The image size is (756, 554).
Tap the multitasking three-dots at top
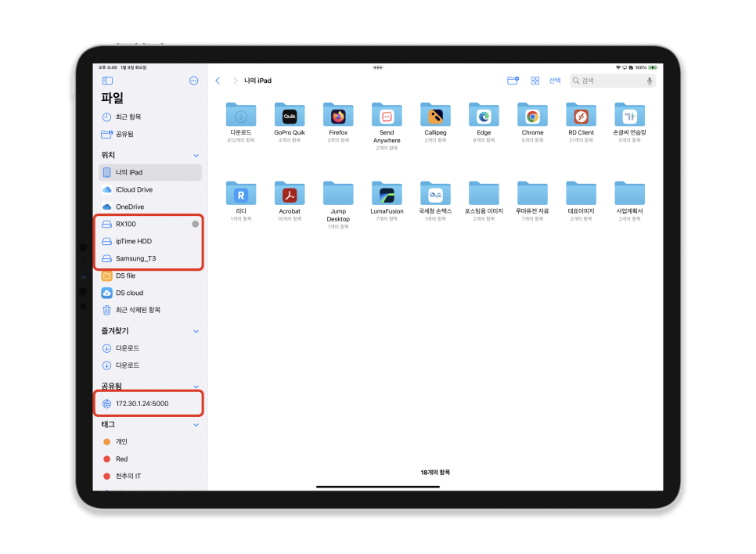[x=378, y=67]
